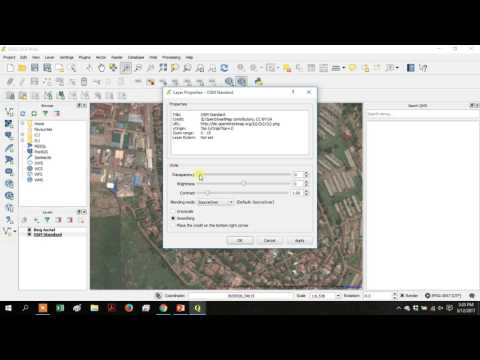Screen dimensions: 480x360
Task: Open the Plugins menu
Action: click(84, 57)
